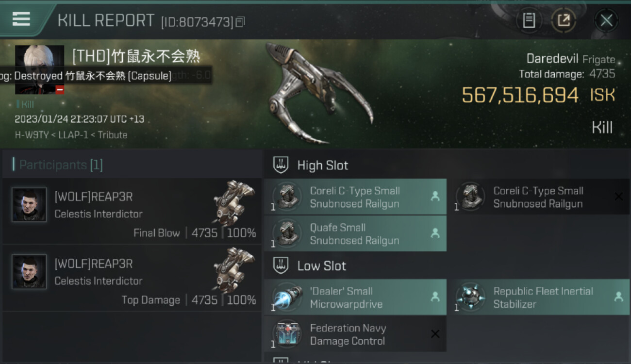Screen dimensions: 631x364
Task: Open REAP3R Top Damage pilot portrait
Action: 30,272
